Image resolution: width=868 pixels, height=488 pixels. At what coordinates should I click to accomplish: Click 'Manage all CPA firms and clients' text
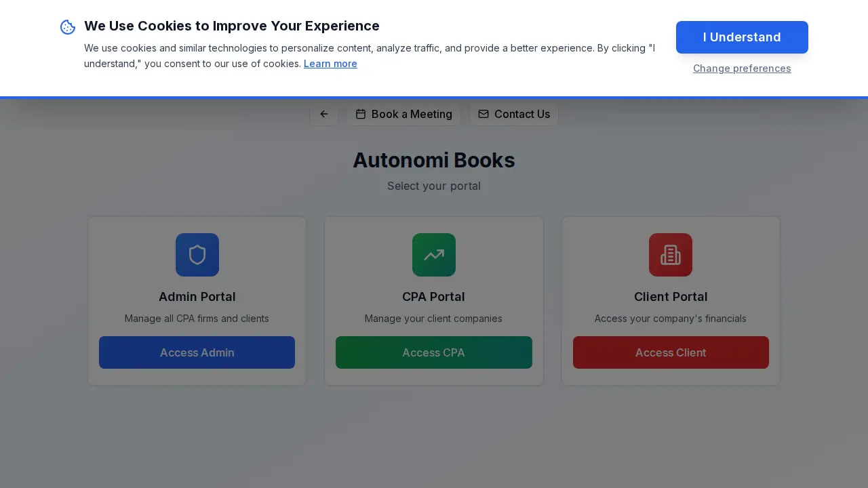click(197, 319)
